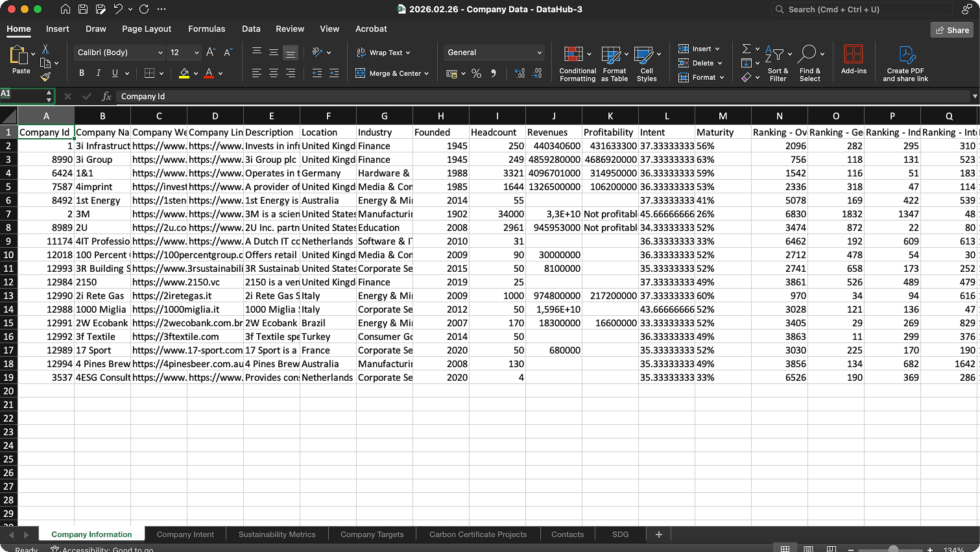Apply comma style
The image size is (980, 552).
tap(494, 73)
